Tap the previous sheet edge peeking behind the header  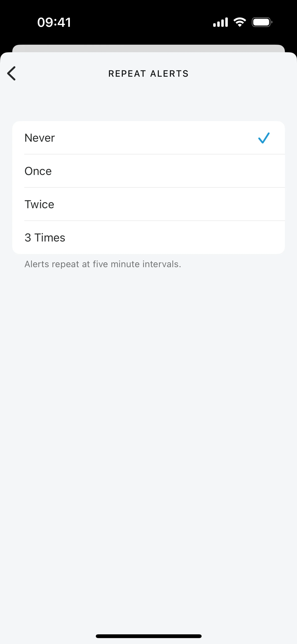tap(148, 48)
